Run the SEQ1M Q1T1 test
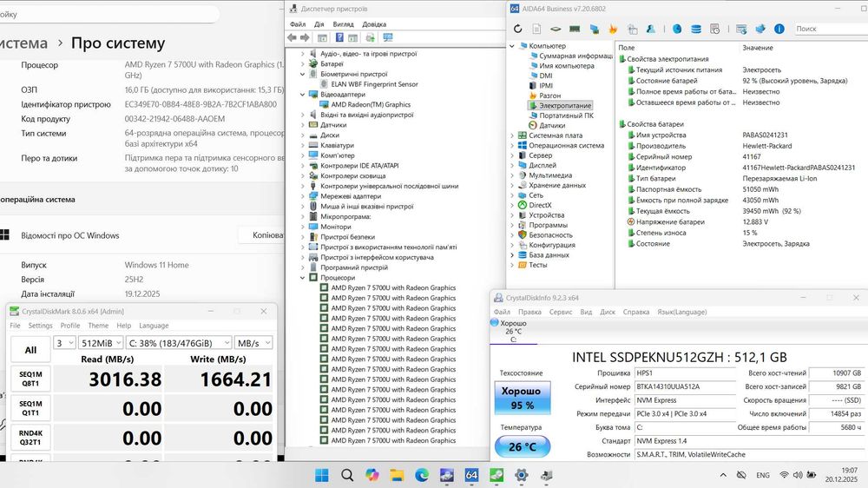 pos(30,408)
